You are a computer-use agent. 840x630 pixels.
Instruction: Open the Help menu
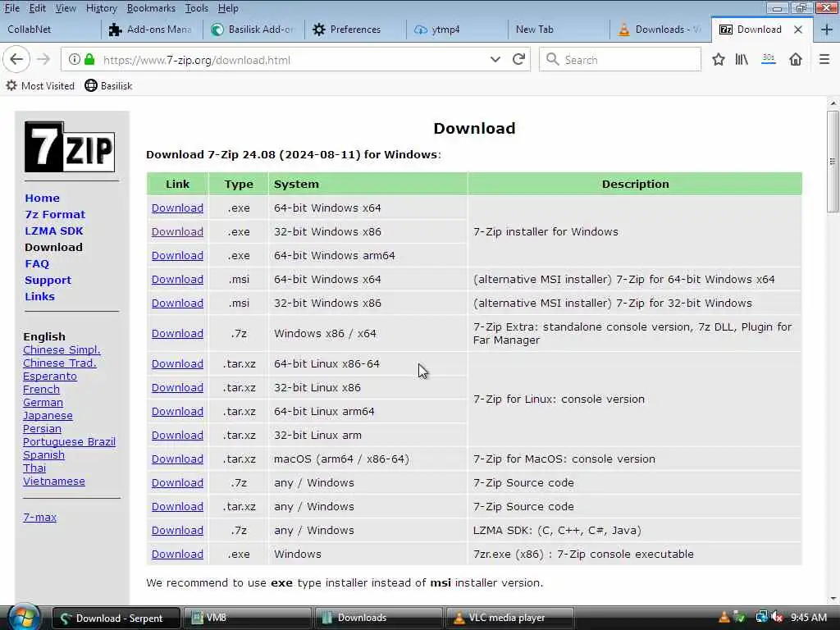pos(228,8)
